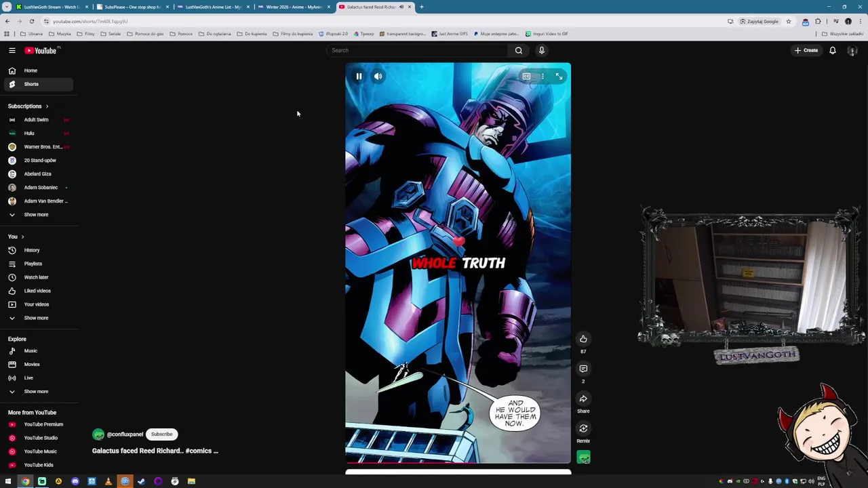Open Movies in Explore
Viewport: 868px width, 488px height.
(38, 365)
